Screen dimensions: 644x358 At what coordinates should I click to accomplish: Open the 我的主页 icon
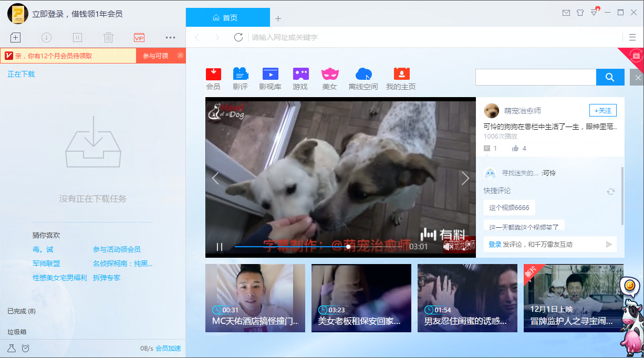point(401,79)
